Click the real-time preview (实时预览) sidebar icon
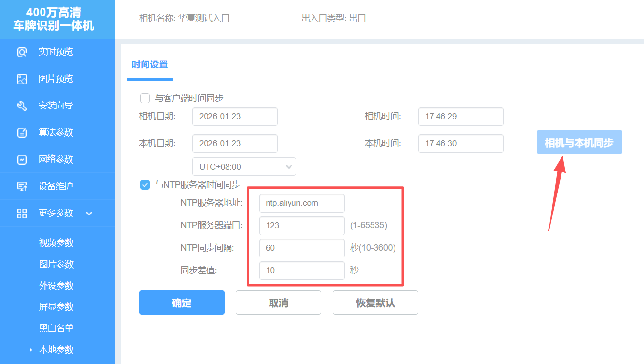Screen dimensions: 644x364 pyautogui.click(x=22, y=52)
